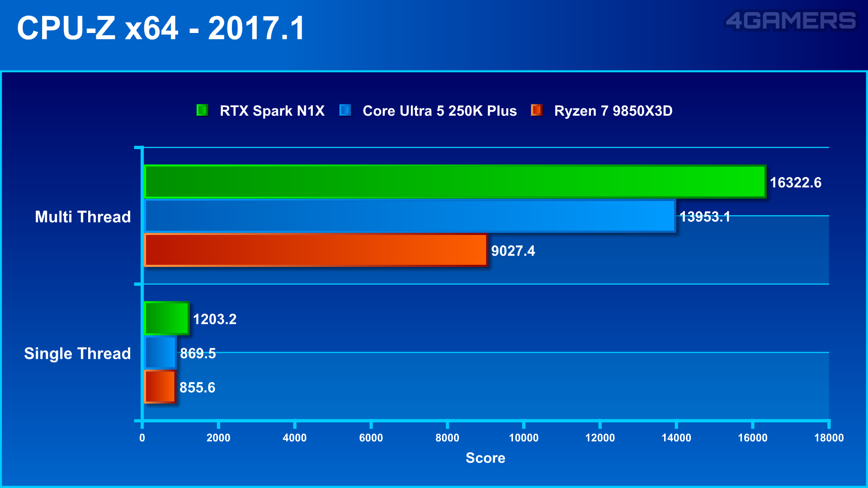Click the orange Multi Thread bar scoring 9027.4
Viewport: 868px width, 488px height.
(316, 250)
